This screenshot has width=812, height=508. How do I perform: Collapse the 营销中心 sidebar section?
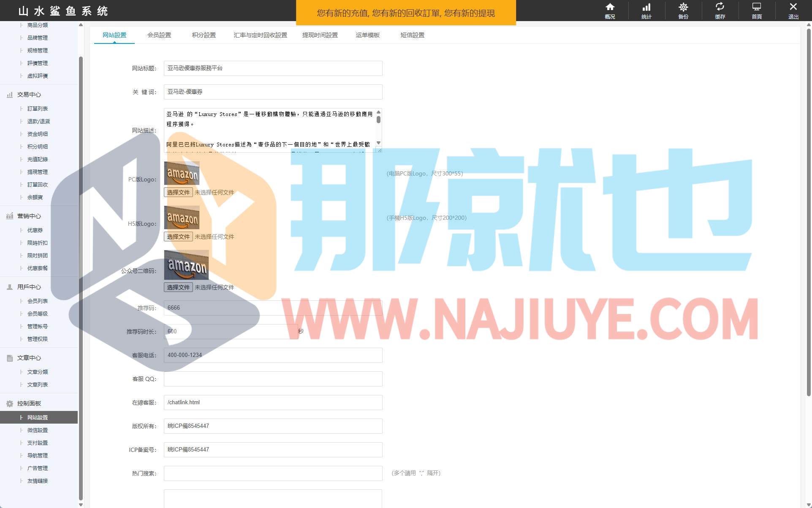(29, 216)
